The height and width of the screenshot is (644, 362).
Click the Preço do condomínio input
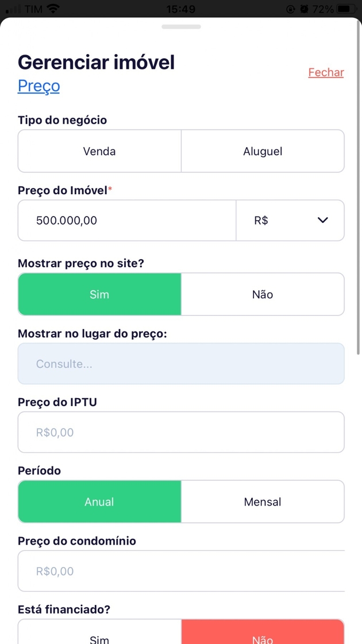click(x=181, y=571)
